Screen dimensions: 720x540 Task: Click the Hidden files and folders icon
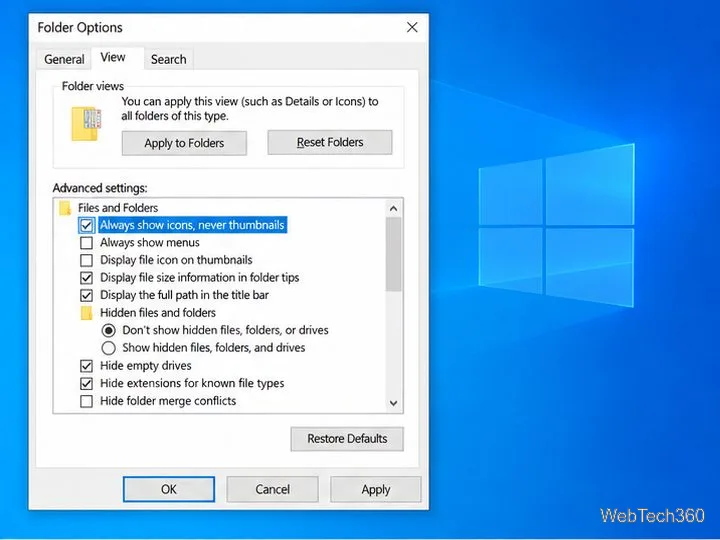(86, 313)
